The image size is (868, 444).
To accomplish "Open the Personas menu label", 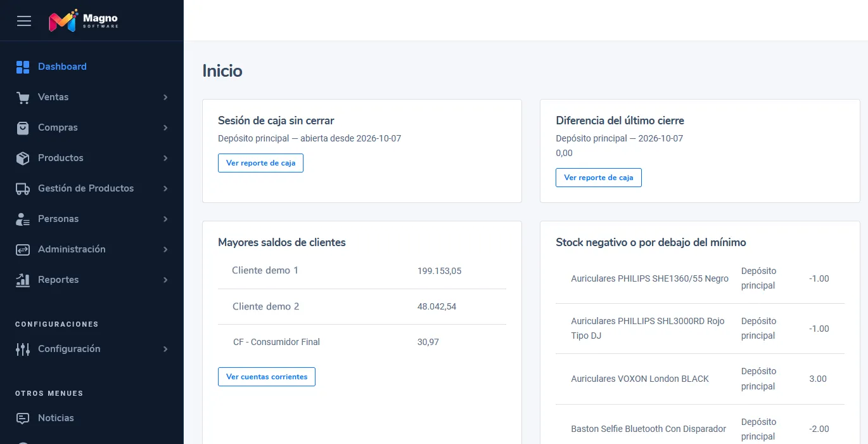I will click(58, 219).
